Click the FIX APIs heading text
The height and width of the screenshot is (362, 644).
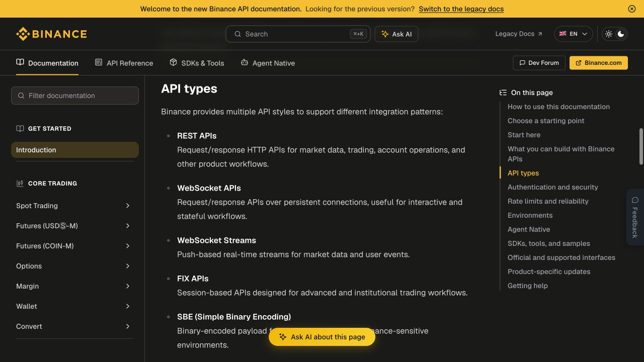[193, 279]
